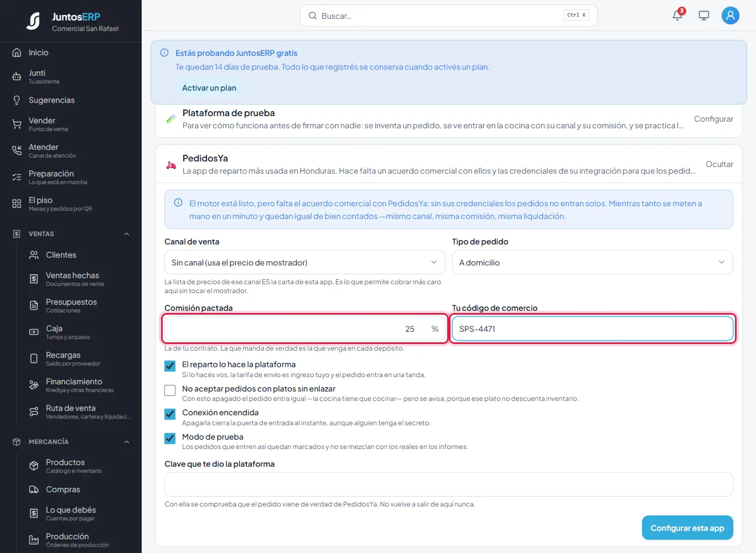Open 'Lo que debés' in the sidebar
Image resolution: width=756 pixels, height=553 pixels.
tap(80, 513)
